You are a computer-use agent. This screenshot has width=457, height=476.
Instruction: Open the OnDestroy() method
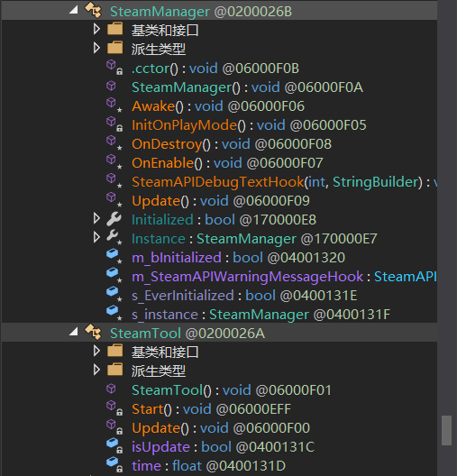pyautogui.click(x=232, y=144)
